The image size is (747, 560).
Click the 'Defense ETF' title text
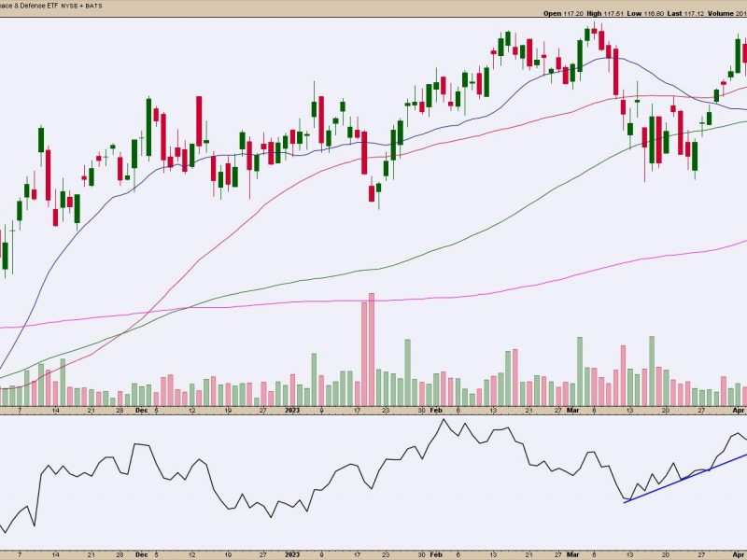(37, 6)
